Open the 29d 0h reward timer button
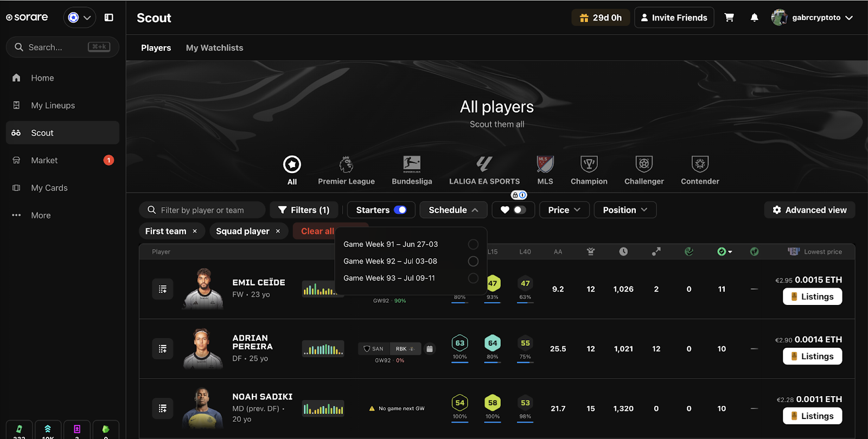 pyautogui.click(x=601, y=17)
